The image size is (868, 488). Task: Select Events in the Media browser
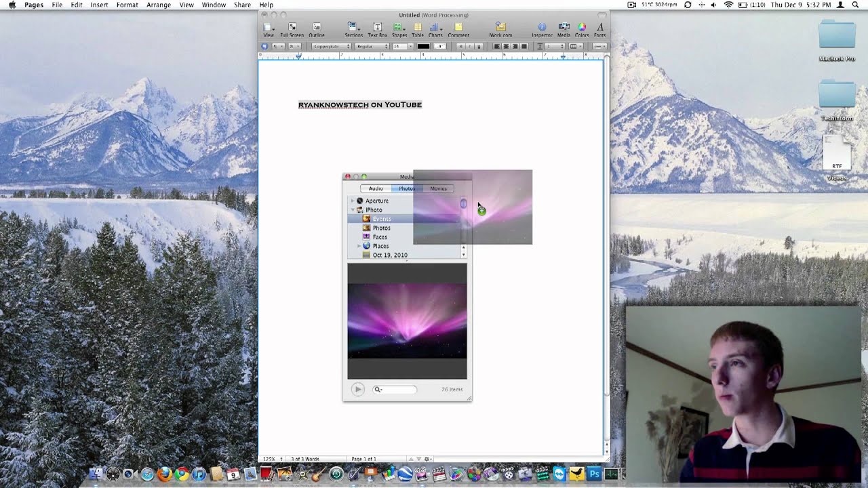pyautogui.click(x=405, y=219)
